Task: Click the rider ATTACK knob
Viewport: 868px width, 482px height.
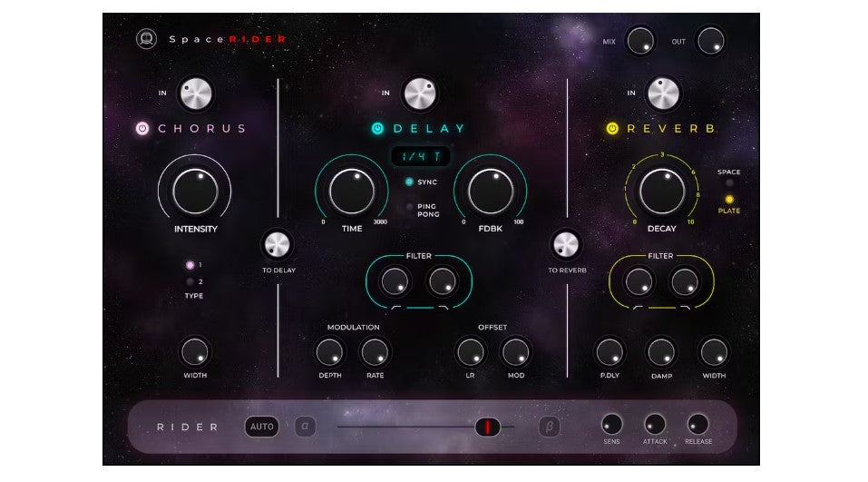Action: pos(655,425)
